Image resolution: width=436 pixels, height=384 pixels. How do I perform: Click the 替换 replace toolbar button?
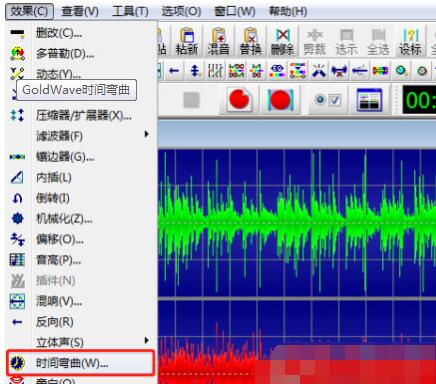pos(251,41)
